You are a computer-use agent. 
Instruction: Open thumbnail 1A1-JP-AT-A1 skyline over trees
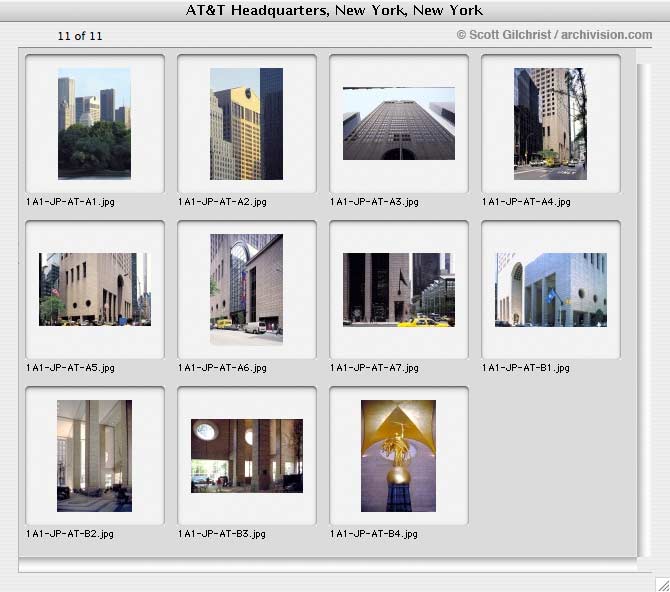94,124
